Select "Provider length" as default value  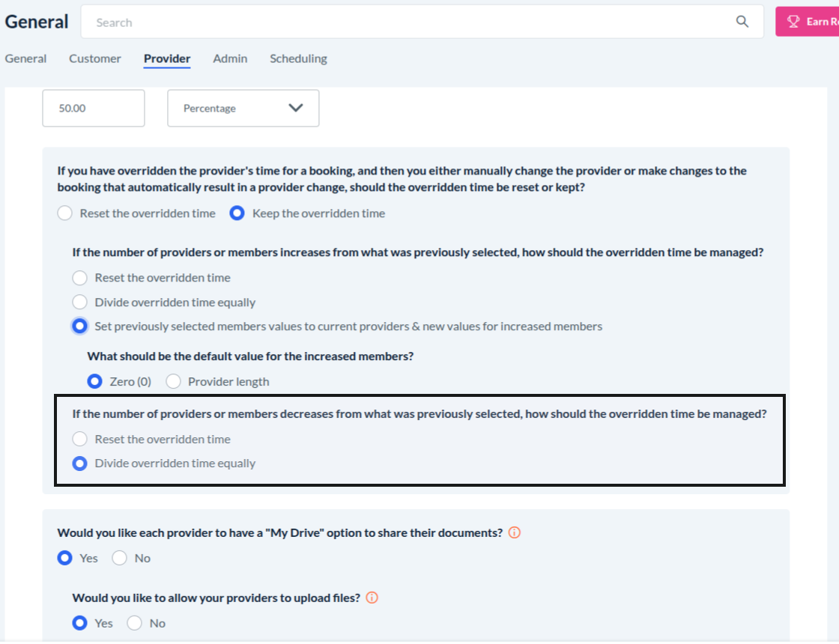[x=174, y=381]
